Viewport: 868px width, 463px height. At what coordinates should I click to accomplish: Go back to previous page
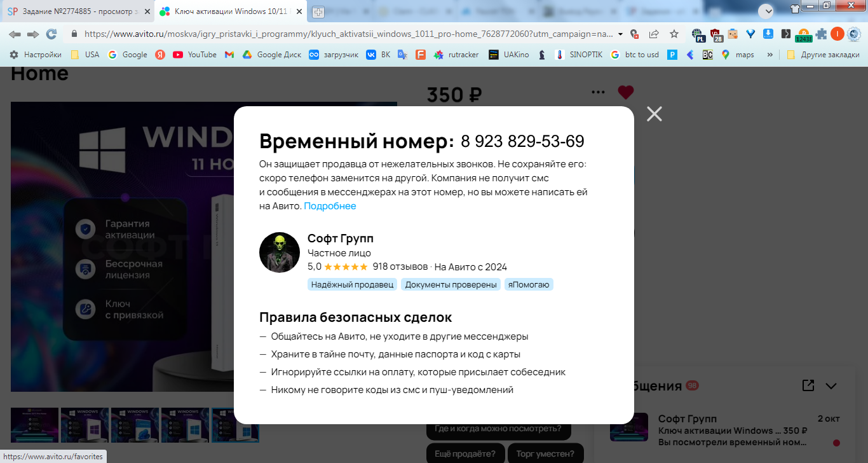(x=15, y=34)
